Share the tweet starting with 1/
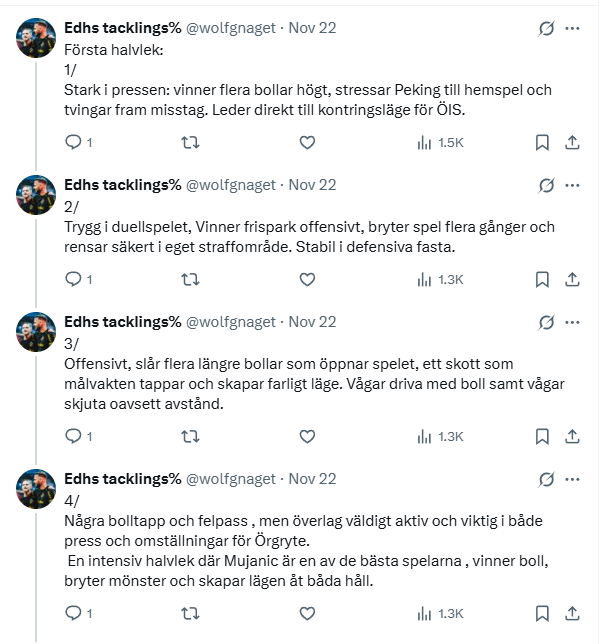This screenshot has width=609, height=644. pos(574,143)
